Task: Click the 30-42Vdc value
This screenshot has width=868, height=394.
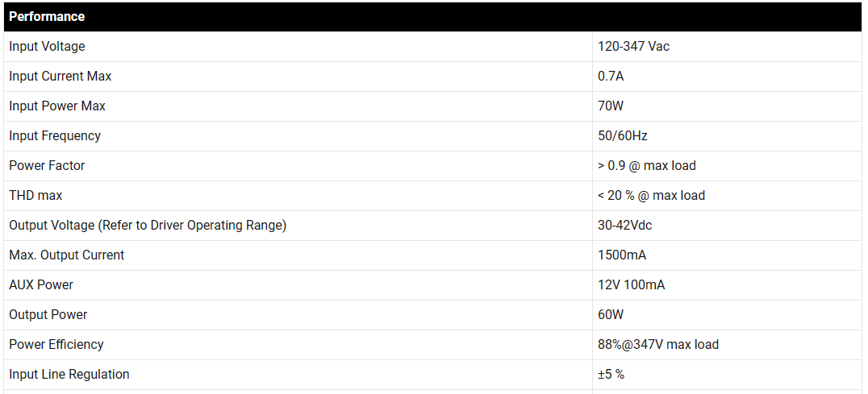Action: (x=624, y=226)
